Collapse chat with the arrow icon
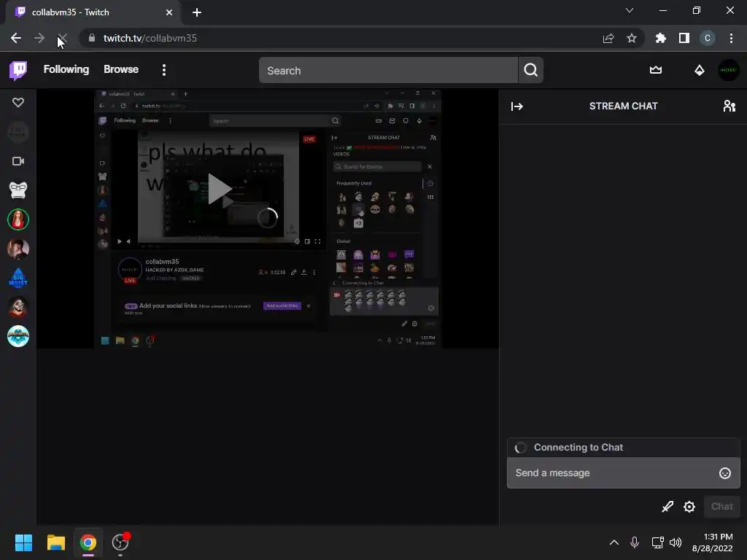Screen dimensions: 747x560 [517, 106]
